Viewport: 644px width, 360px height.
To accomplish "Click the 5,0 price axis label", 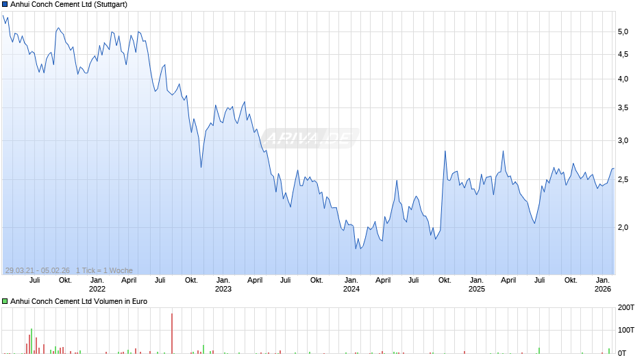I will 623,32.
